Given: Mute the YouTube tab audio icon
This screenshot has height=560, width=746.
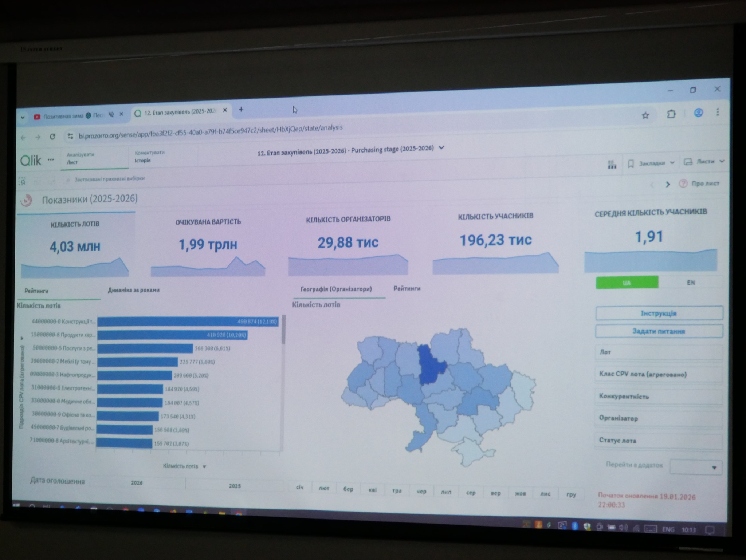Looking at the screenshot, I should [111, 114].
